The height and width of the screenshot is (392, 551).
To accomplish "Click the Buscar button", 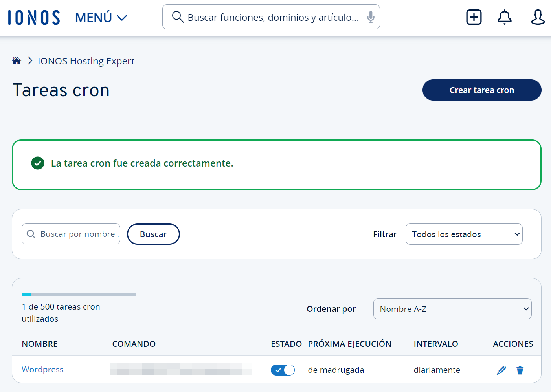I will click(x=153, y=234).
